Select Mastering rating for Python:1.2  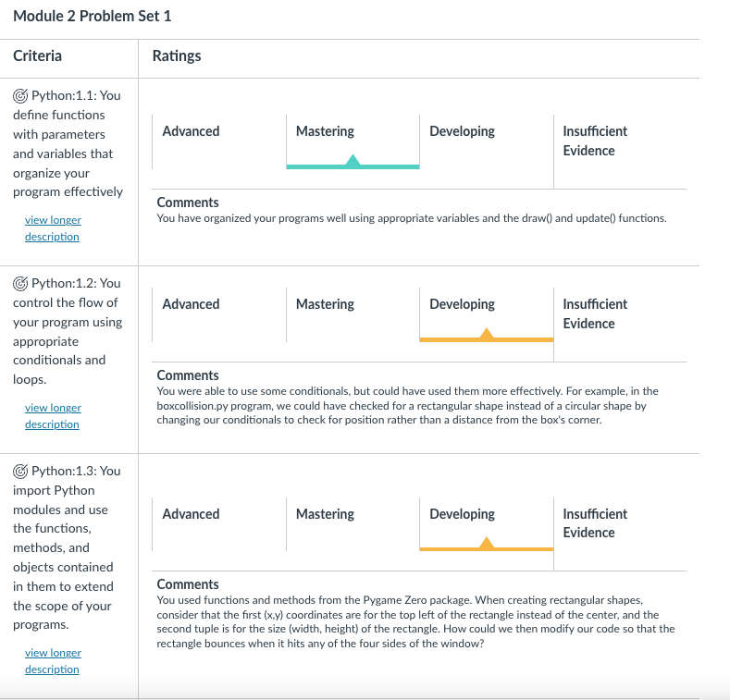[325, 304]
